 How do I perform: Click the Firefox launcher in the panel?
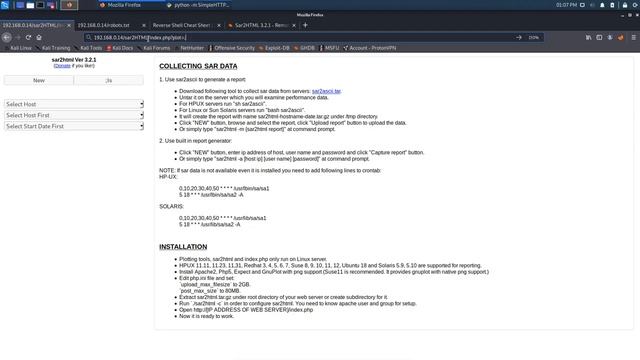point(69,5)
